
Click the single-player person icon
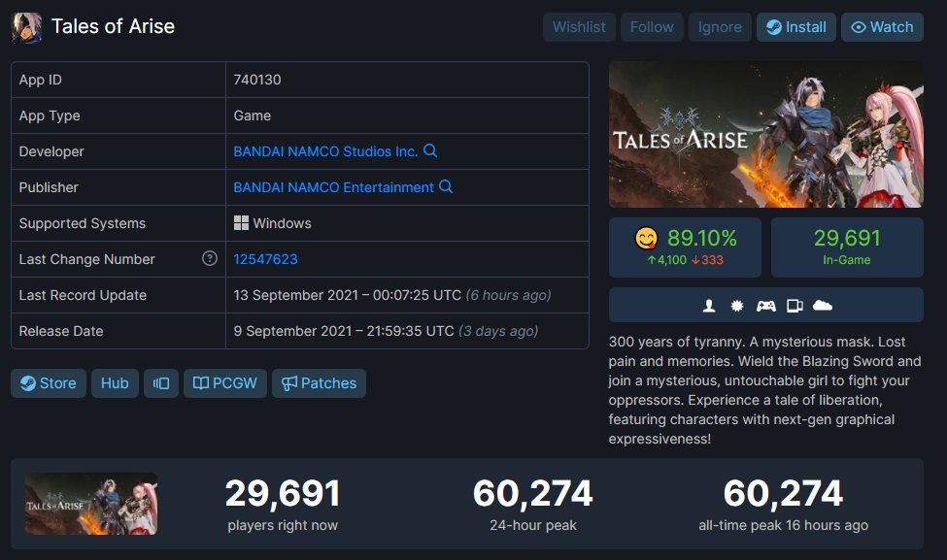709,306
